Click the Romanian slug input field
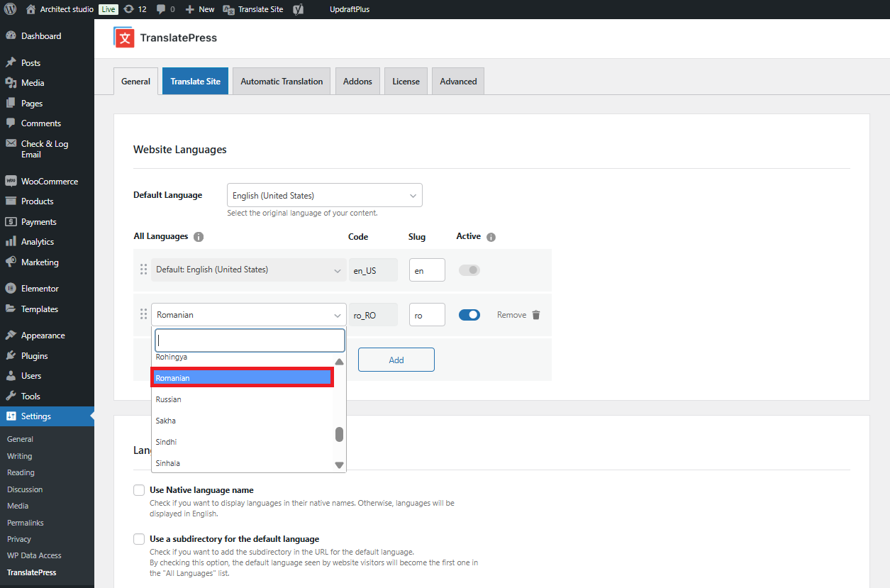The image size is (890, 588). pyautogui.click(x=427, y=315)
